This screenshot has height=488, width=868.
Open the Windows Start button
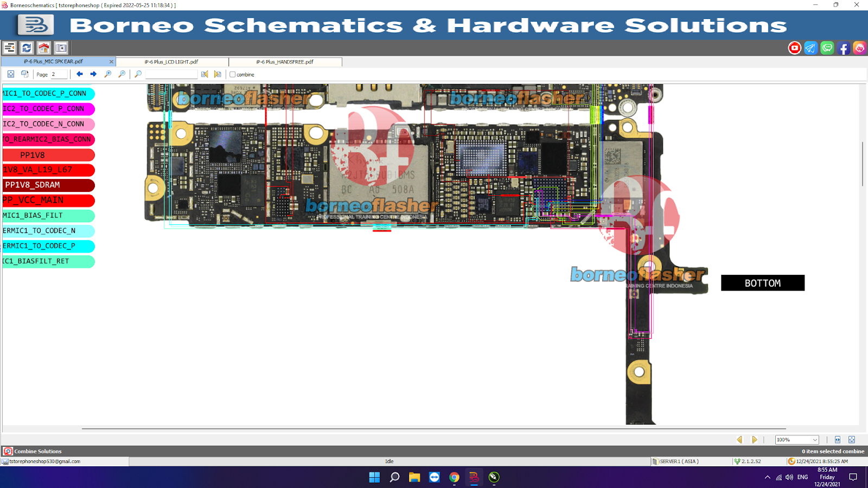click(374, 477)
